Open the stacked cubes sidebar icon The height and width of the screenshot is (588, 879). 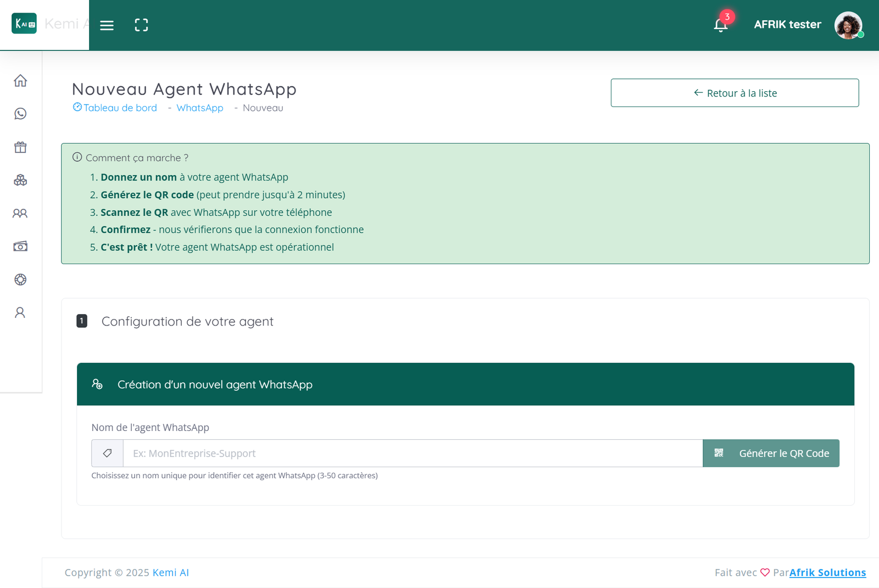pos(20,180)
